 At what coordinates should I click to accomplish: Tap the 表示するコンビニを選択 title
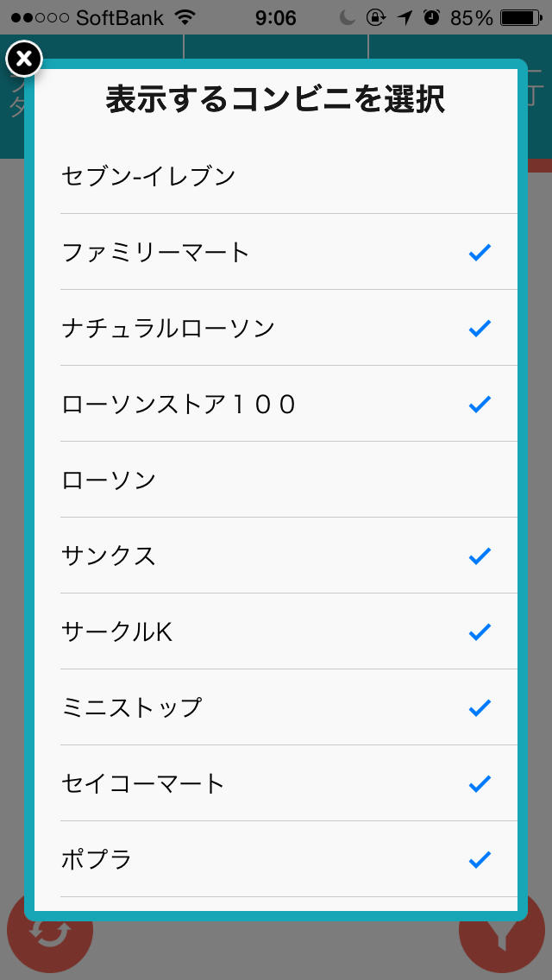[275, 100]
